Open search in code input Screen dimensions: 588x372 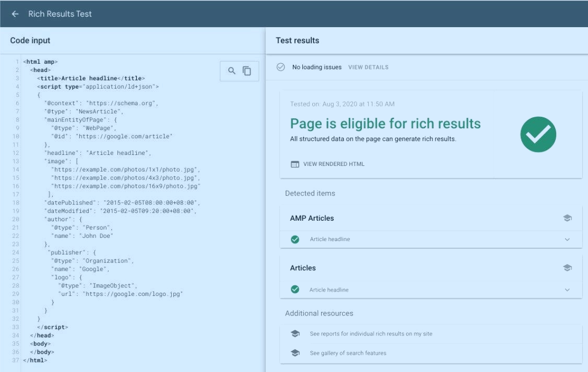(232, 70)
